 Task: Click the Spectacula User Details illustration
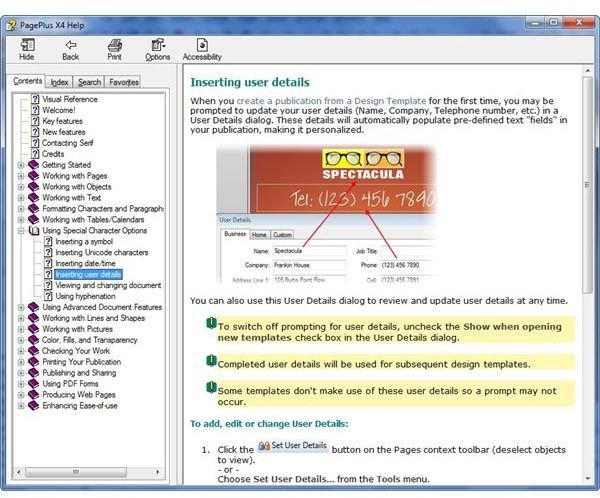(x=326, y=215)
